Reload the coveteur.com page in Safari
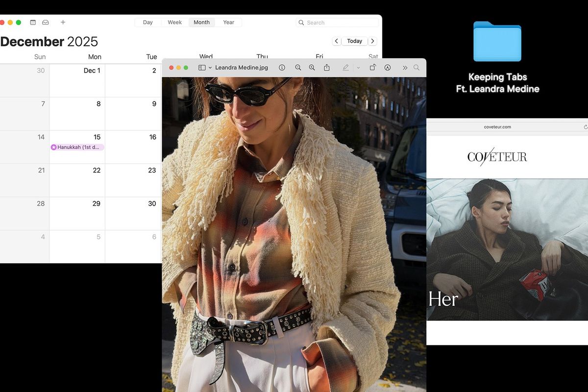 pos(585,126)
